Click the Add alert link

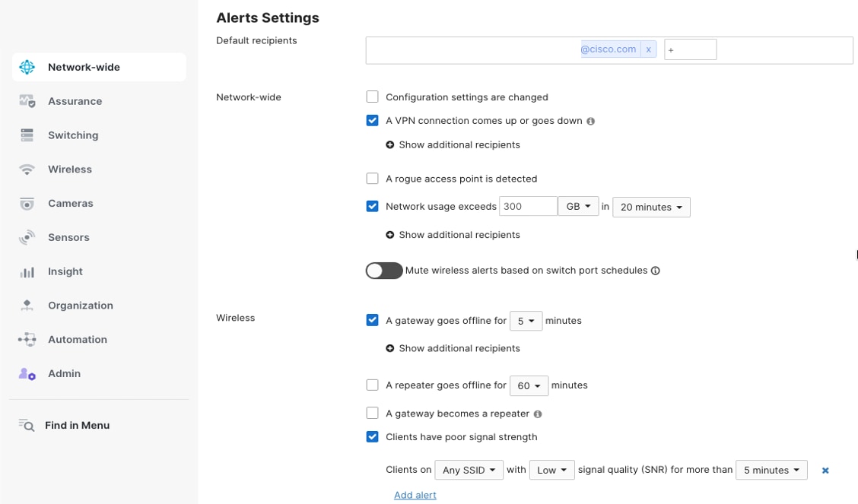coord(415,494)
